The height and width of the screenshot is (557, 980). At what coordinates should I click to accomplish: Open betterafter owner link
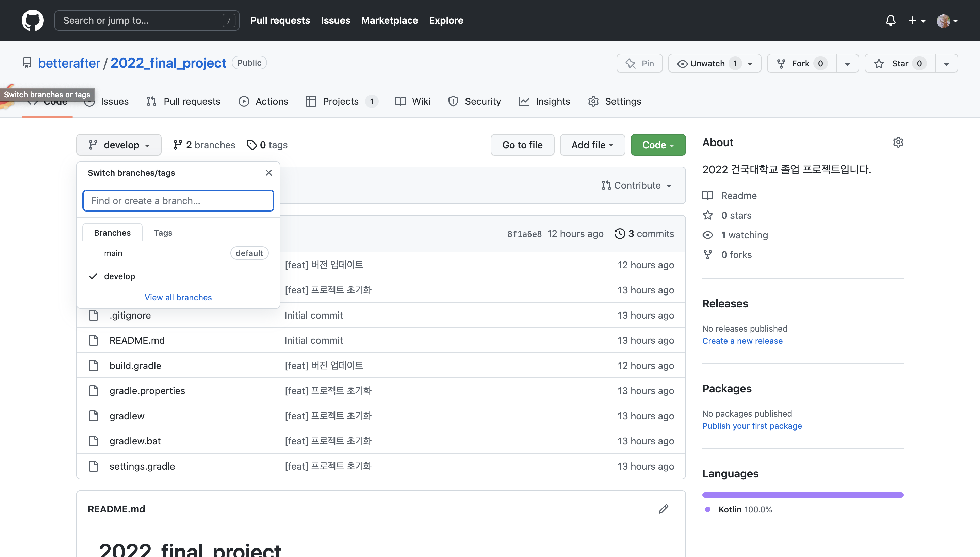click(x=69, y=63)
